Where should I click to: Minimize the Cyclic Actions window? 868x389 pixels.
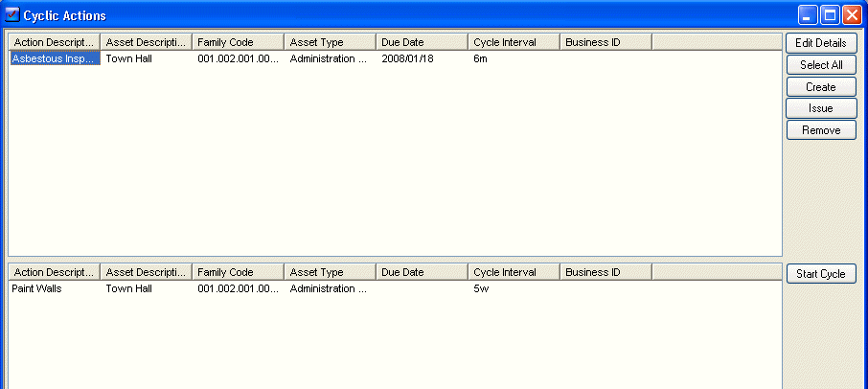[x=808, y=15]
